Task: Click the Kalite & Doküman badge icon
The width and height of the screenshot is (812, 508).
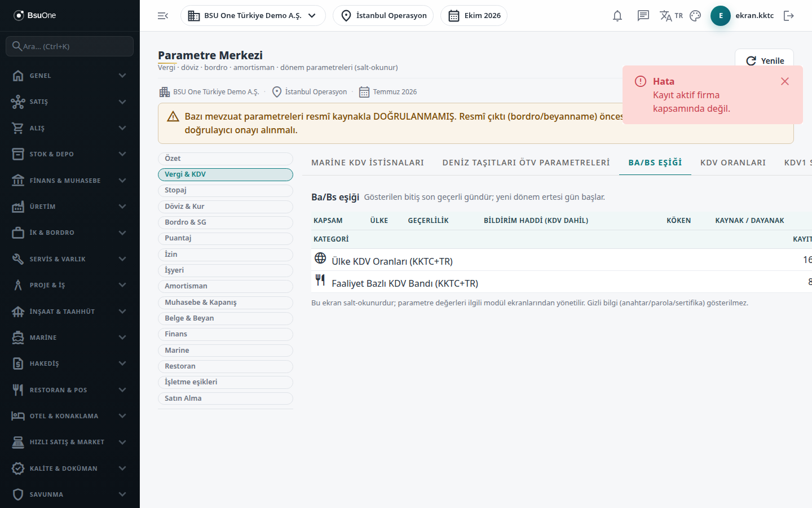Action: [18, 468]
